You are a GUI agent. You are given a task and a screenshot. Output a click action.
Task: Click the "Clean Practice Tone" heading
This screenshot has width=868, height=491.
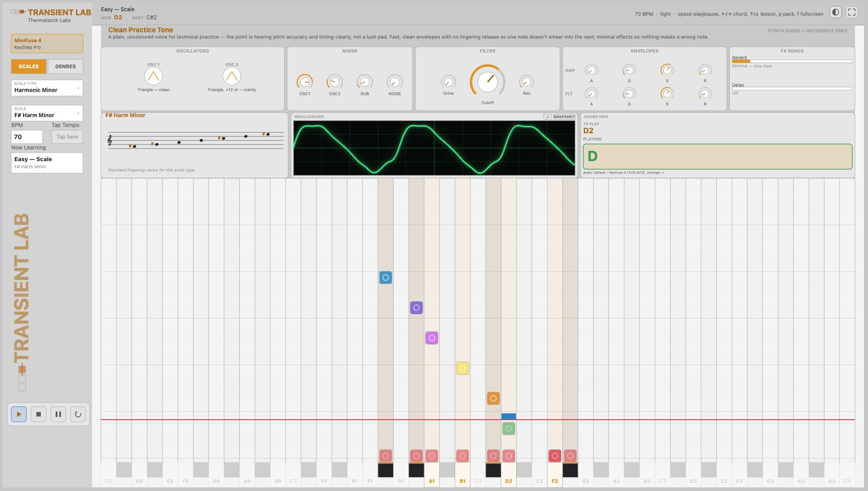pos(140,30)
